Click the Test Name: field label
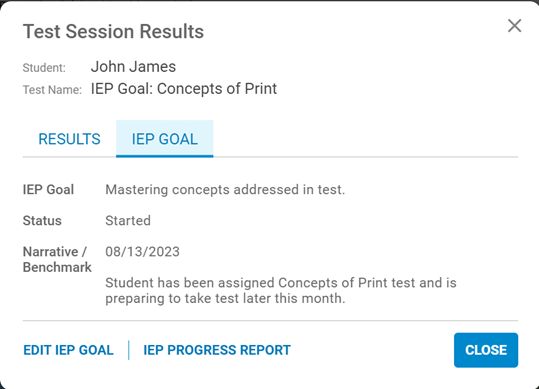The image size is (539, 389). click(x=52, y=90)
